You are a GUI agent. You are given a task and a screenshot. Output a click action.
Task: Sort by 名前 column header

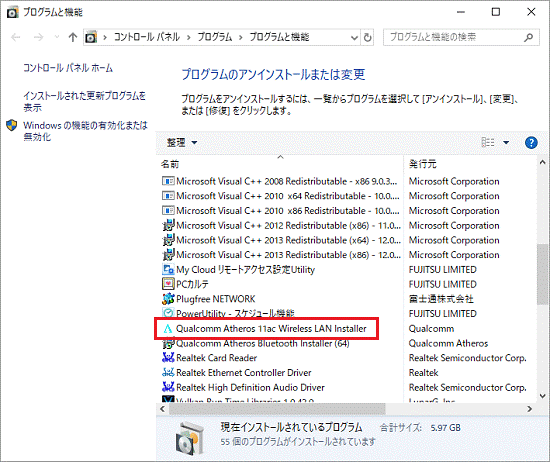(280, 164)
